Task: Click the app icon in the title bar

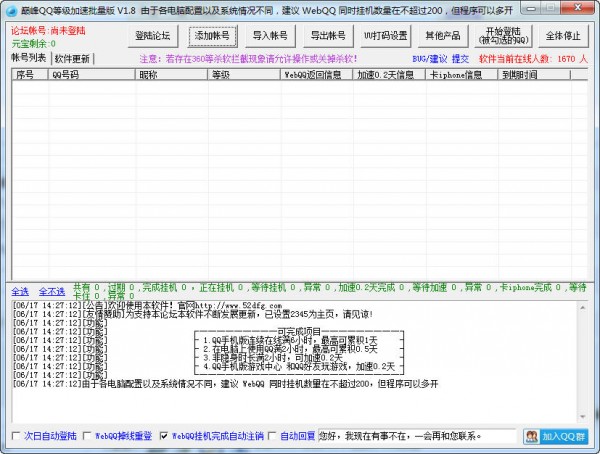Action: tap(11, 11)
